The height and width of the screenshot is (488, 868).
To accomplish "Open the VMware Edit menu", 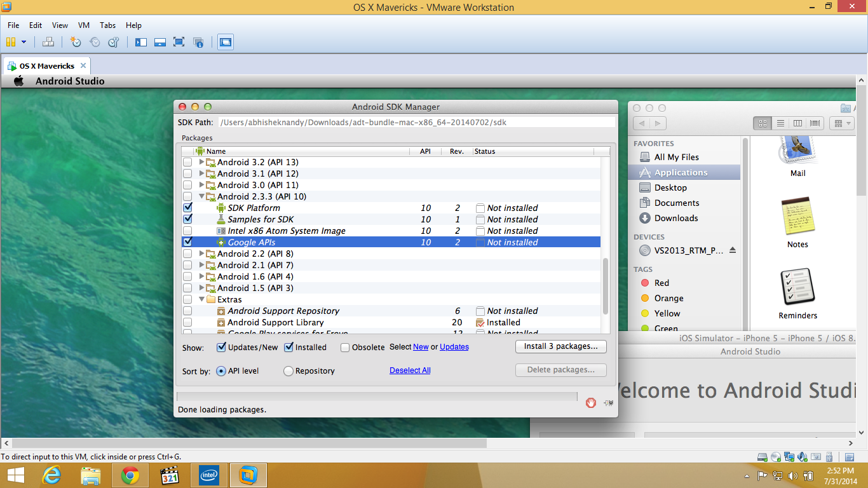I will click(x=36, y=25).
